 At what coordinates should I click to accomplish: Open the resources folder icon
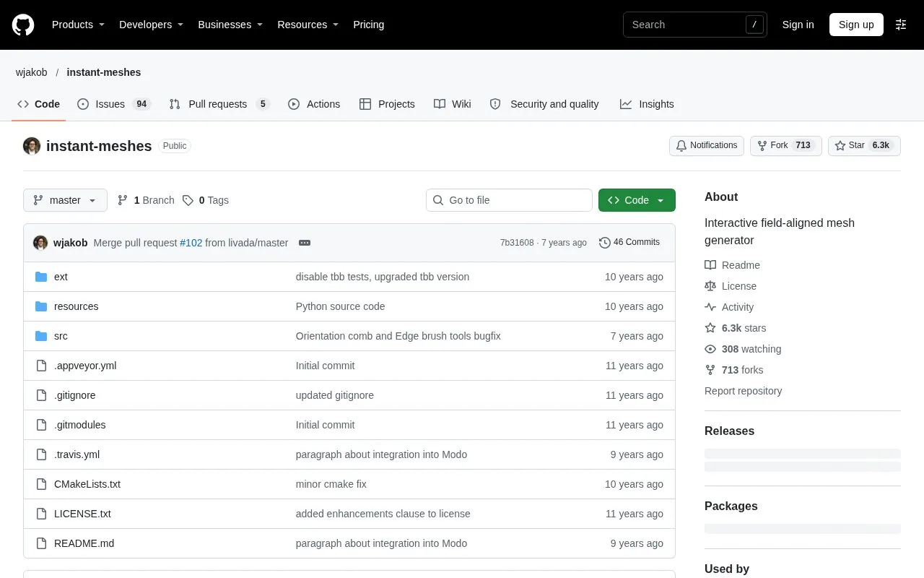pos(41,306)
